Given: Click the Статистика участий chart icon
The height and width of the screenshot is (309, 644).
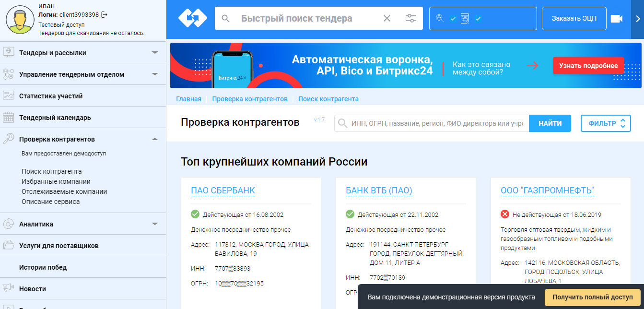Looking at the screenshot, I should [x=9, y=95].
